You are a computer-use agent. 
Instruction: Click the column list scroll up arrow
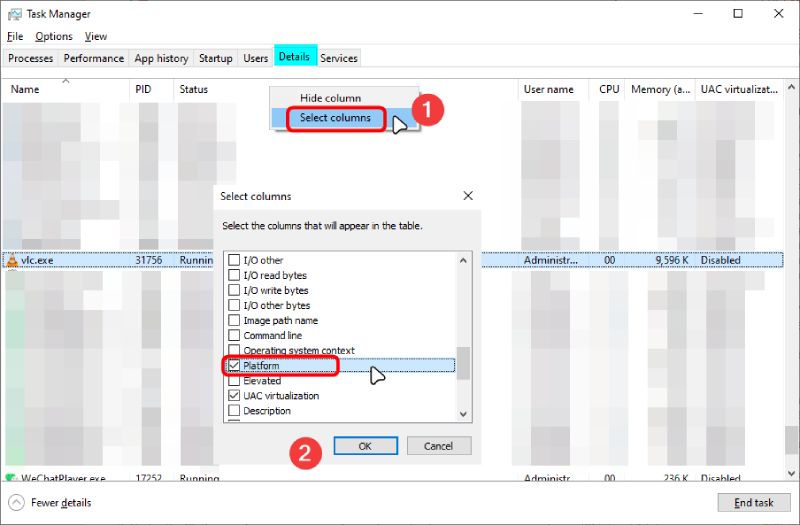coord(463,260)
